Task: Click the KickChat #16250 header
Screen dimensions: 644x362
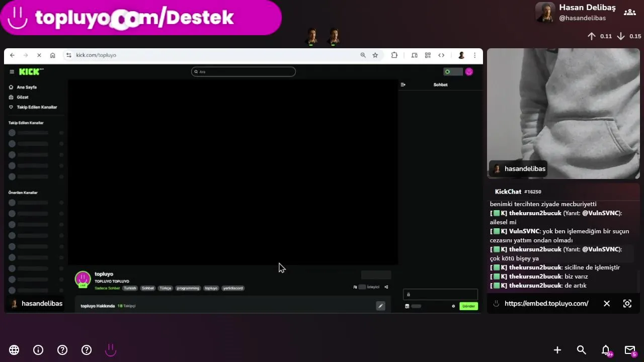Action: click(518, 192)
